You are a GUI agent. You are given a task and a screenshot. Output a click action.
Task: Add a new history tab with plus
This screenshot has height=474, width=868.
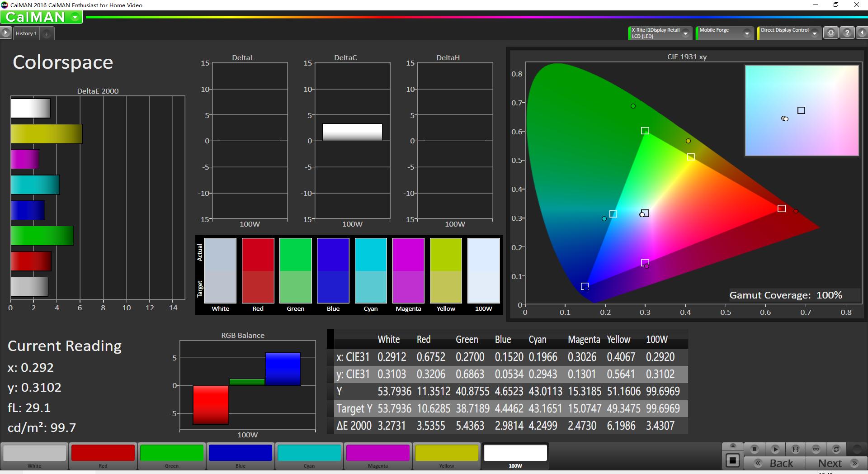point(47,33)
